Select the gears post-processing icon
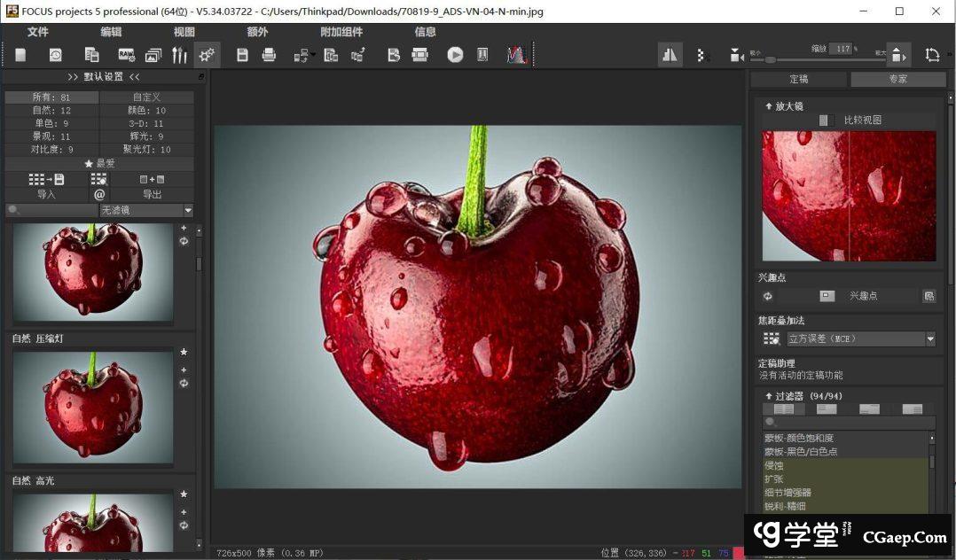The width and height of the screenshot is (956, 560). click(x=207, y=55)
